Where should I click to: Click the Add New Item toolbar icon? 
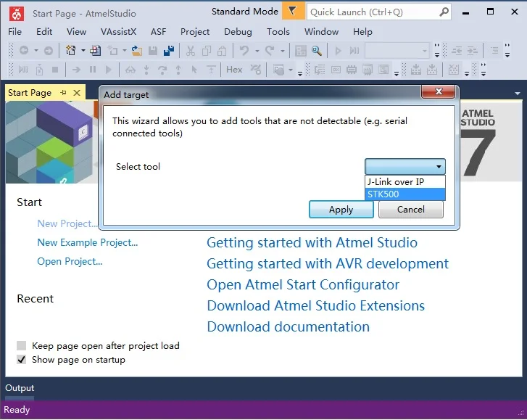[x=113, y=51]
